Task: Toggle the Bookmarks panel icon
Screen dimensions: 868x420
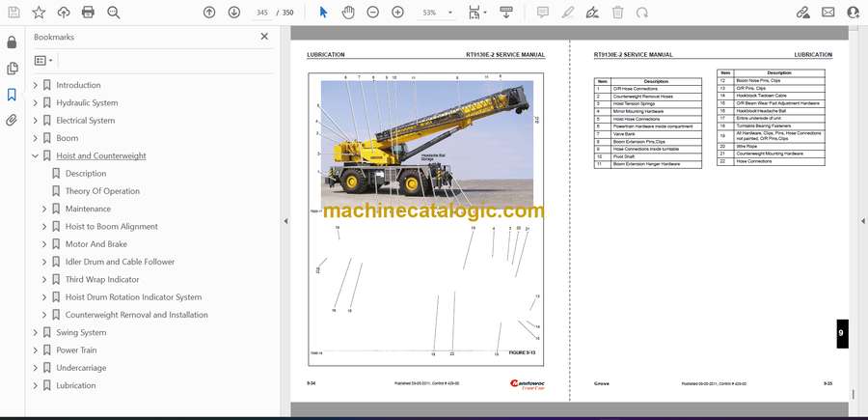Action: click(x=12, y=95)
